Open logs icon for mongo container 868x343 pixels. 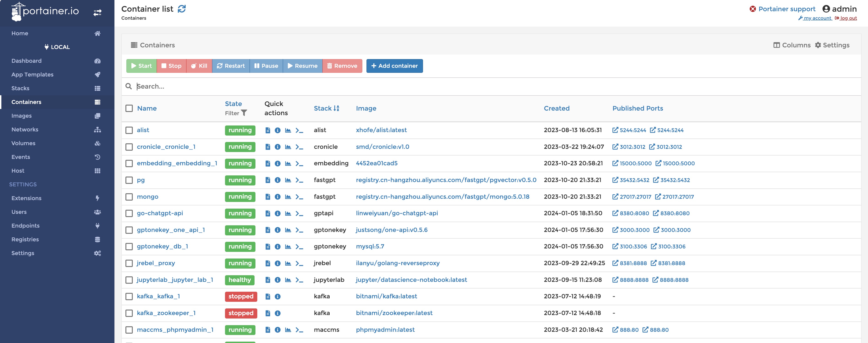pos(268,197)
